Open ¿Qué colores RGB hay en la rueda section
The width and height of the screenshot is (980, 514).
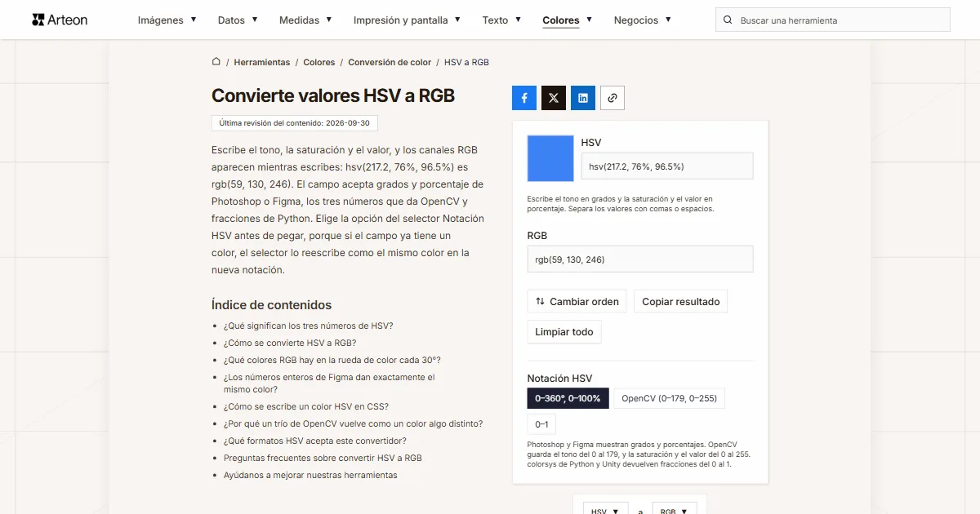point(332,360)
